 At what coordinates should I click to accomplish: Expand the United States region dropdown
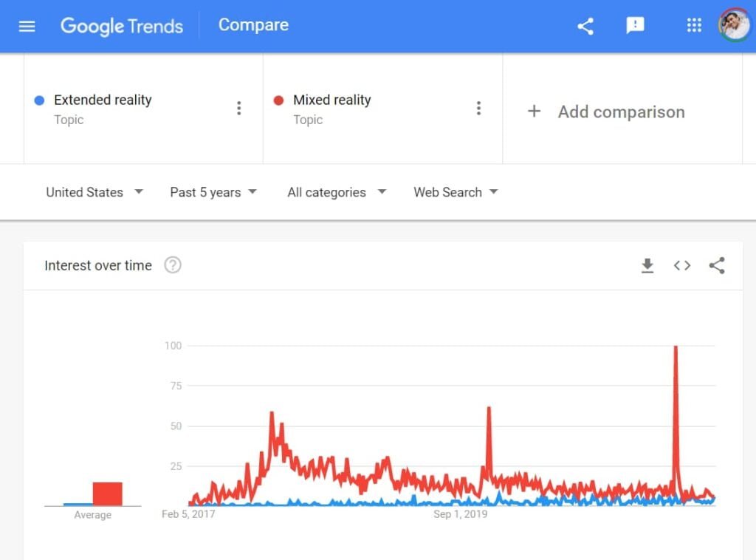point(94,192)
